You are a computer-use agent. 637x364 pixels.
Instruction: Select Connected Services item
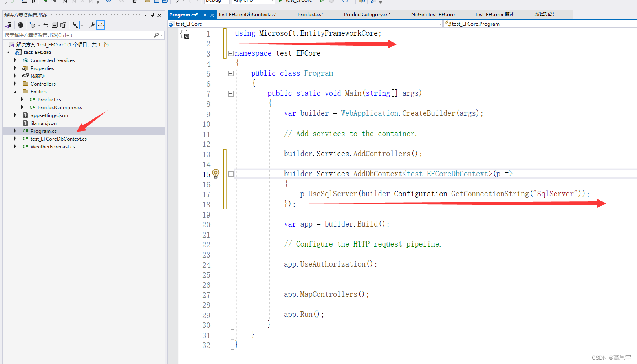point(53,60)
